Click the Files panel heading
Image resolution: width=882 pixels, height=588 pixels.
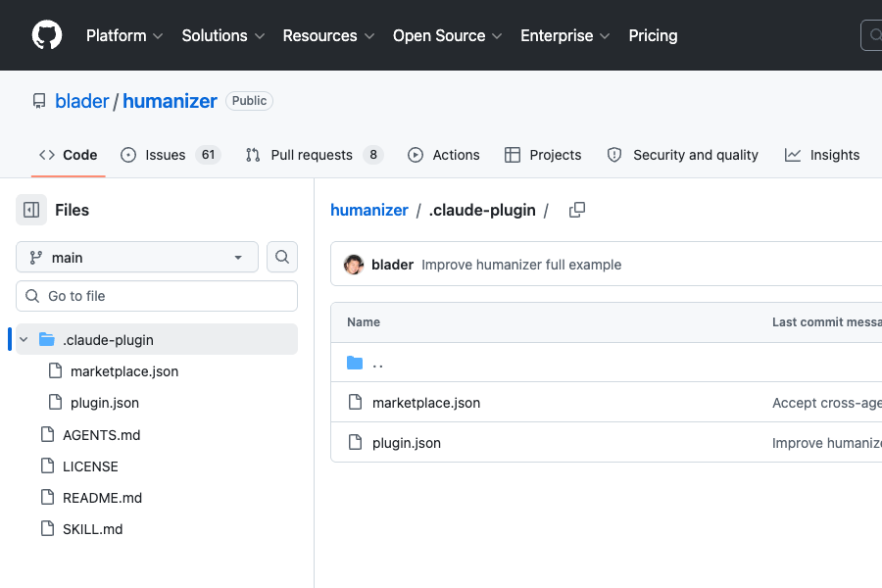pos(72,210)
